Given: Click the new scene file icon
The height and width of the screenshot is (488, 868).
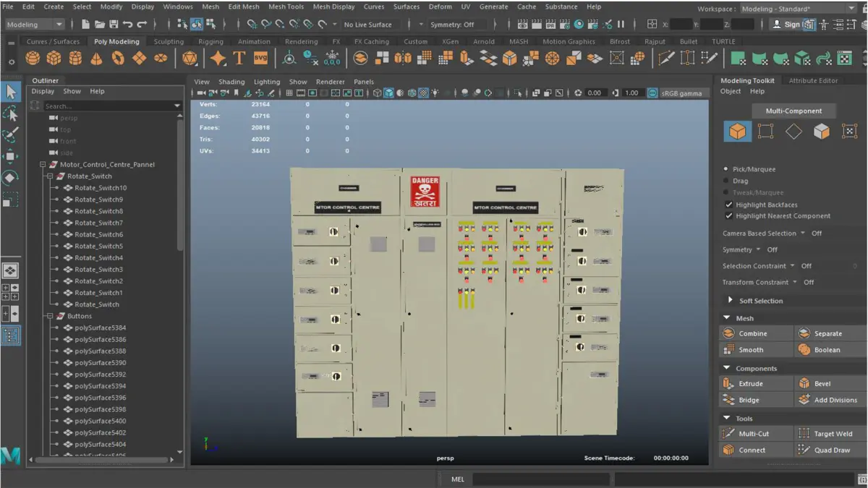Looking at the screenshot, I should (85, 25).
